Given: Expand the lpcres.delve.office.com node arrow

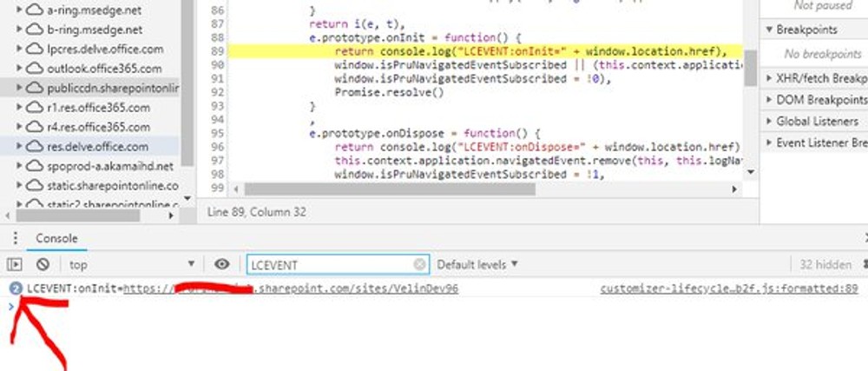Looking at the screenshot, I should point(20,49).
